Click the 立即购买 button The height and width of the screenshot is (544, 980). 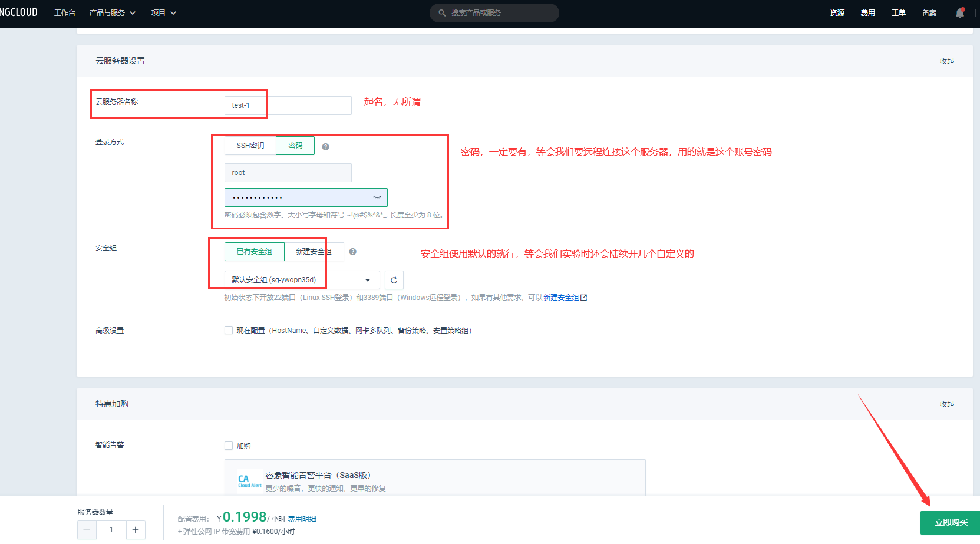pos(951,522)
